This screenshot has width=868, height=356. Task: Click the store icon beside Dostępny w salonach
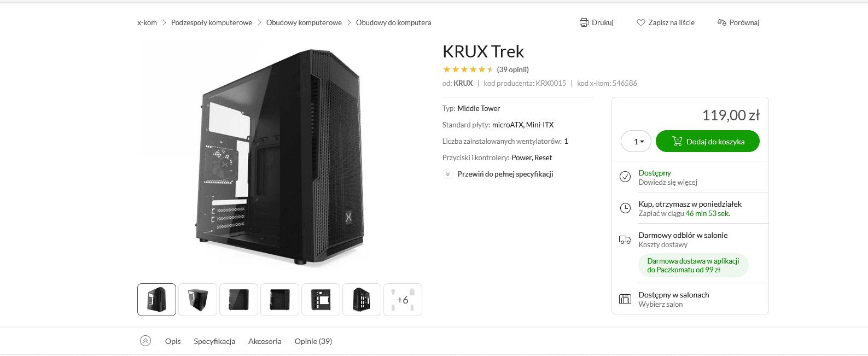pyautogui.click(x=625, y=299)
